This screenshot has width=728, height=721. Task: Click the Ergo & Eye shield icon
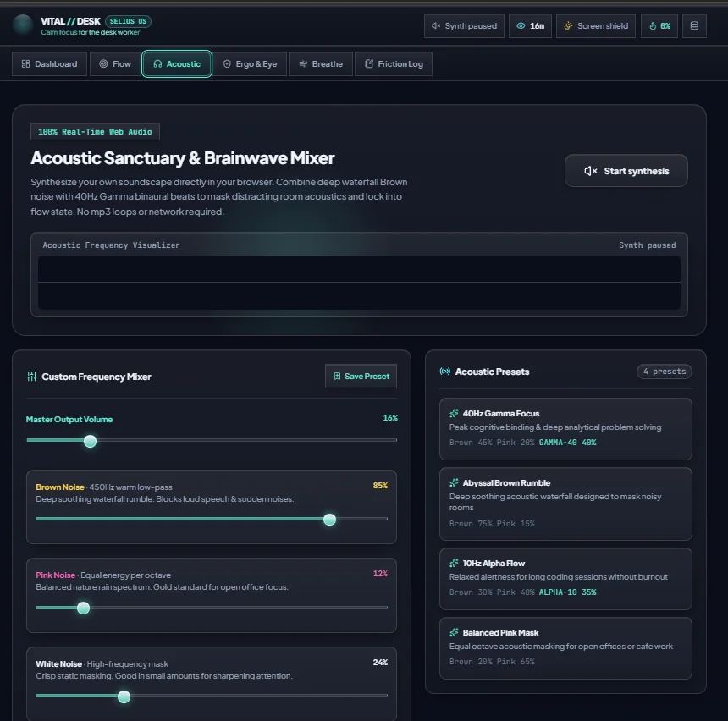coord(227,64)
